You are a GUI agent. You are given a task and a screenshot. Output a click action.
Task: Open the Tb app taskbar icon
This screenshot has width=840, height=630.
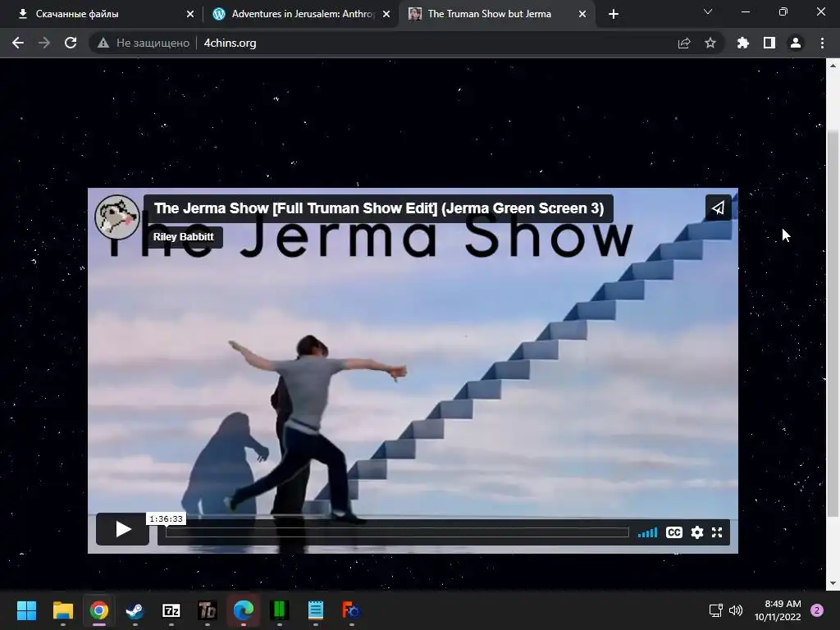pos(208,610)
